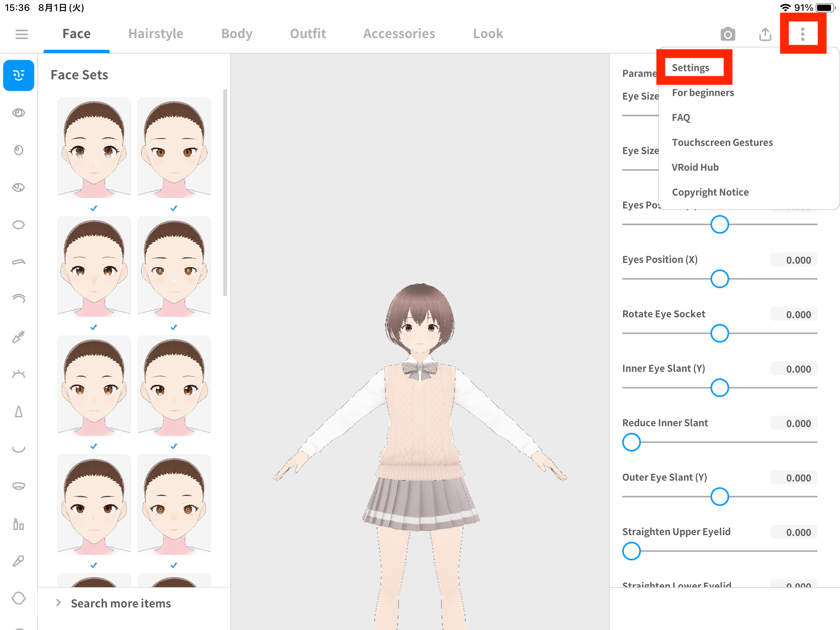Edit the Outer Eye Slant (Y) value field
Viewport: 840px width, 630px height.
click(x=794, y=478)
